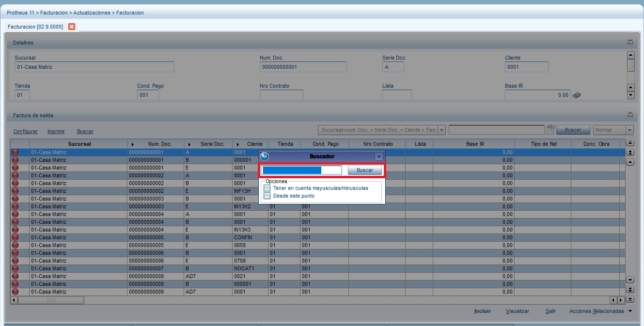The image size is (644, 326).
Task: Click Buscar link under Factura de salida
Action: click(85, 131)
